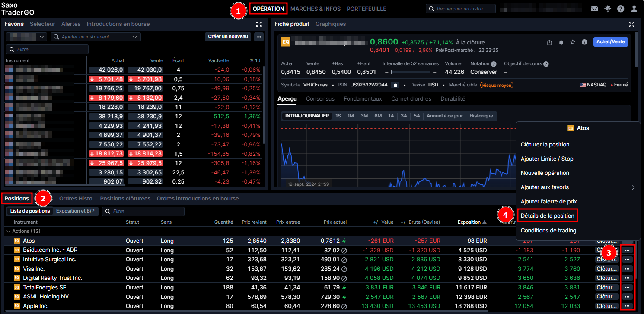Image resolution: width=644 pixels, height=314 pixels.
Task: Open the user profile icon
Action: click(x=634, y=9)
